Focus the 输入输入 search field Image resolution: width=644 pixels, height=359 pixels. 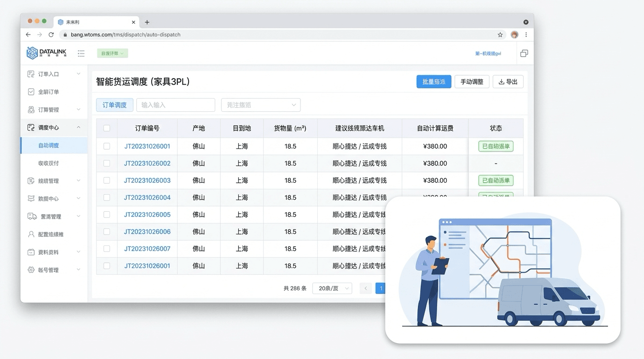[x=176, y=105]
